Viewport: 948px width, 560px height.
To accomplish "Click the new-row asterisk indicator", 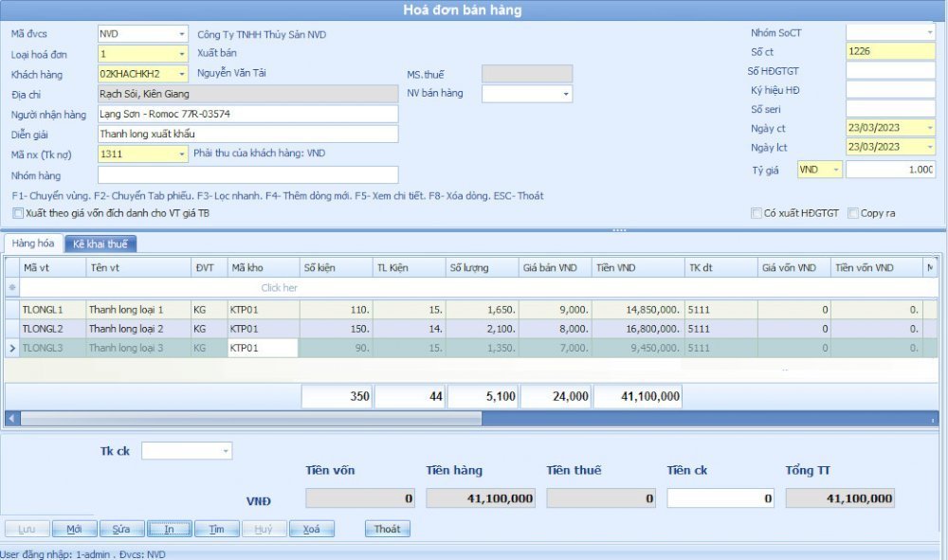I will pyautogui.click(x=12, y=287).
